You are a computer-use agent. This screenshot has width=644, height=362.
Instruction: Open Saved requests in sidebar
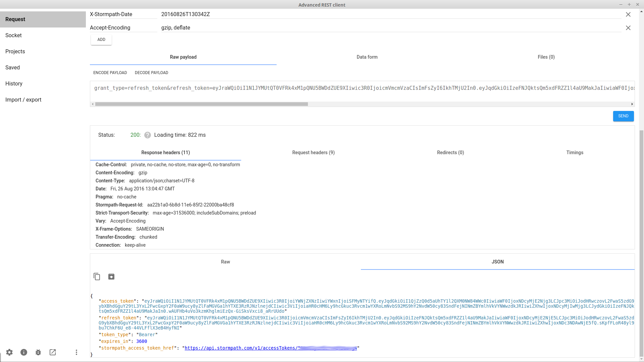[43, 68]
